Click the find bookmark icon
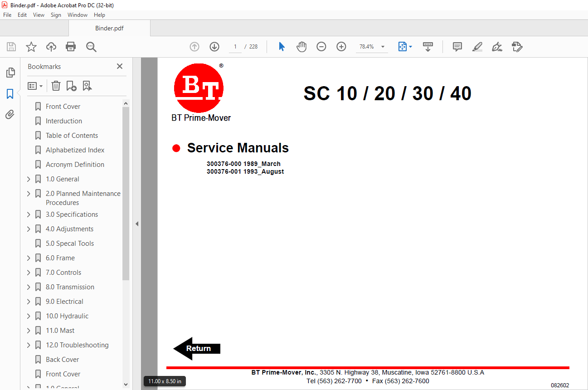 tap(87, 86)
